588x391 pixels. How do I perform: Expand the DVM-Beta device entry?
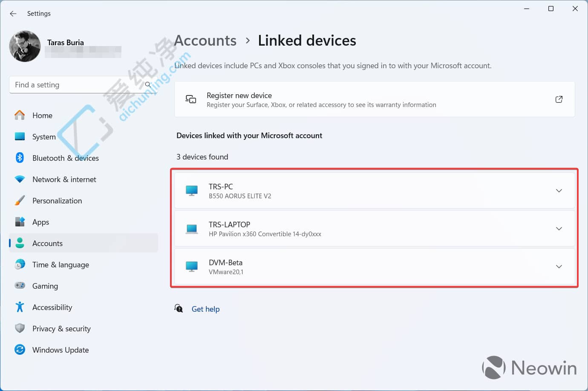click(x=559, y=266)
